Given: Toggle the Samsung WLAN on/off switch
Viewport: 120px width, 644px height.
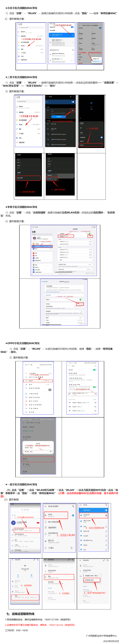Looking at the screenshot, I should click(73, 102).
